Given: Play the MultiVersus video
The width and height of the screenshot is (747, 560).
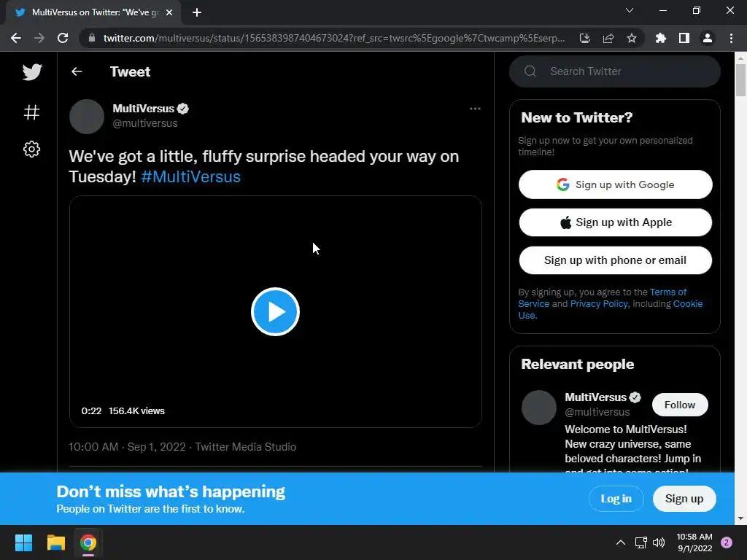Looking at the screenshot, I should click(x=275, y=312).
